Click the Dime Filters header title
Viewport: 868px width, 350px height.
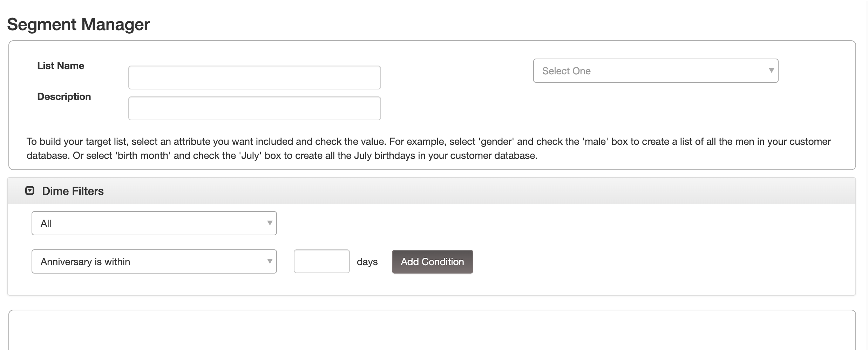pos(73,191)
